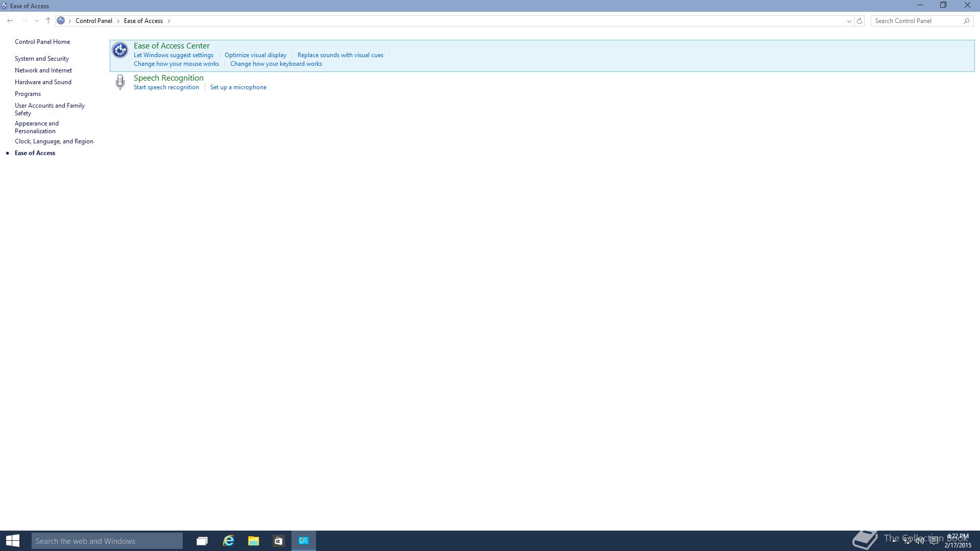Open the Windows Start button

coord(13,541)
